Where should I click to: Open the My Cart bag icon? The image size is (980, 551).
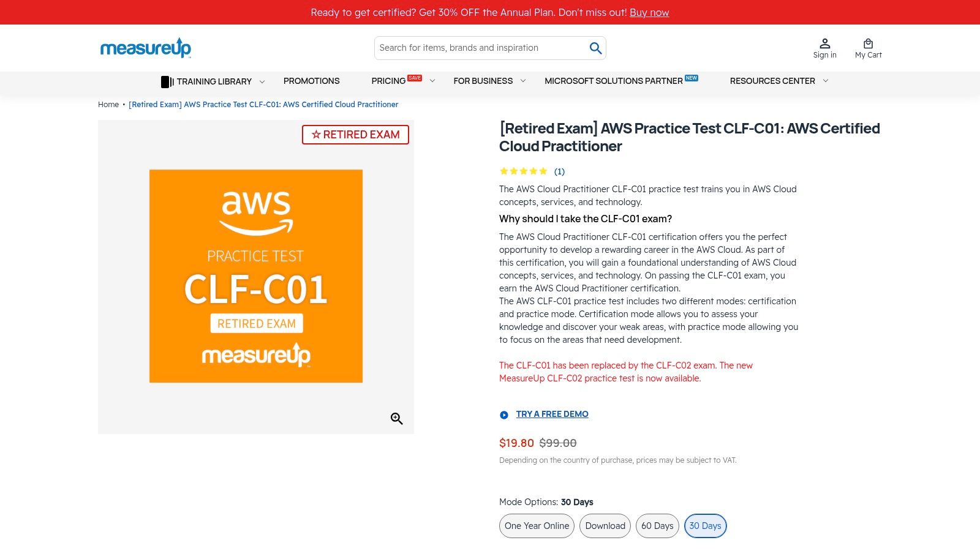click(868, 44)
